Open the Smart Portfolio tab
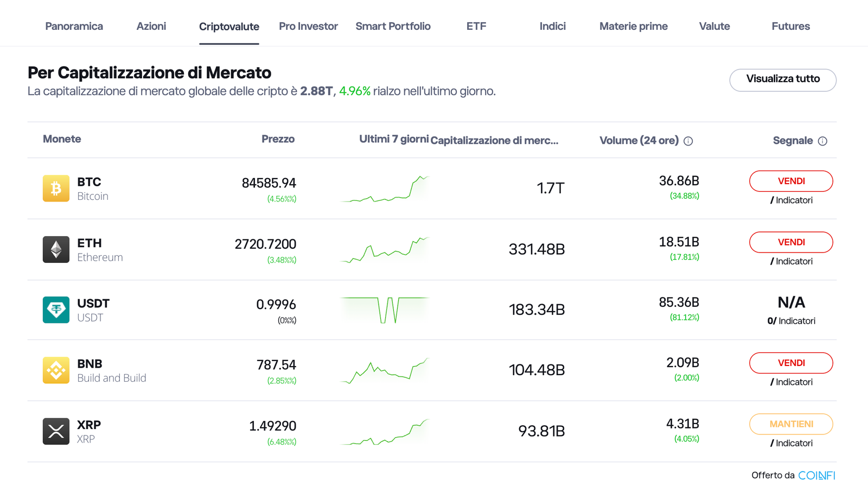The width and height of the screenshot is (868, 499). coord(393,26)
